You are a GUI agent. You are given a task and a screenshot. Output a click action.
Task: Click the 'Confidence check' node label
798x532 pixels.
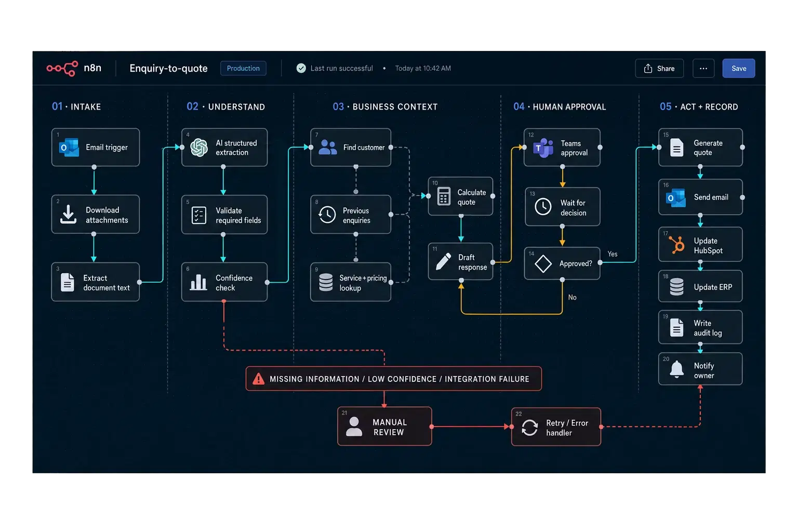click(234, 283)
